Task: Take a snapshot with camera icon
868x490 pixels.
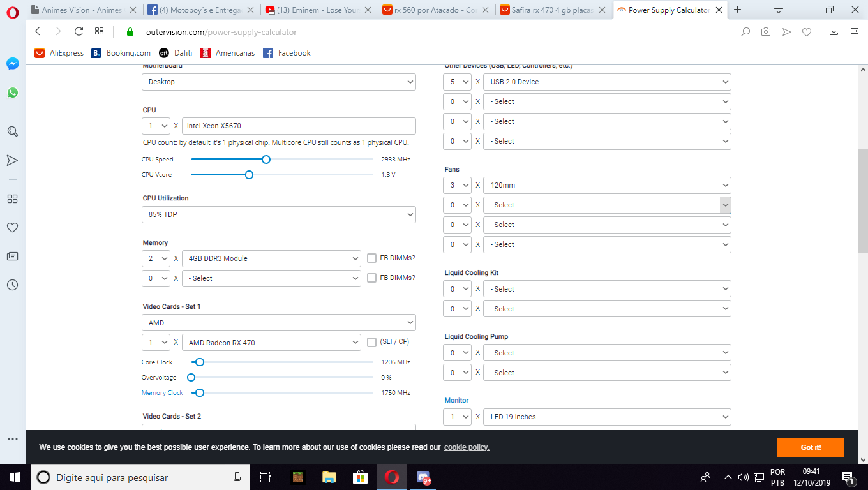Action: tap(766, 32)
